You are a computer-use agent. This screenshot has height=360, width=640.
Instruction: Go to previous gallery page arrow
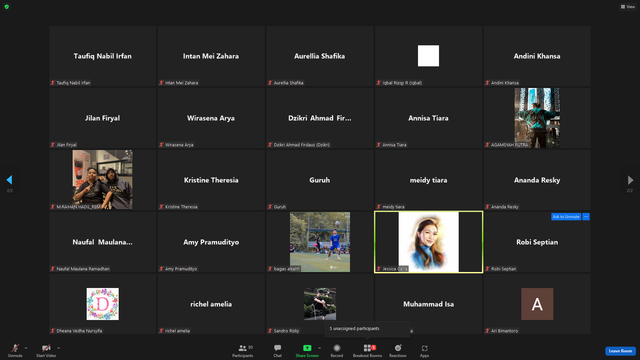click(x=9, y=180)
